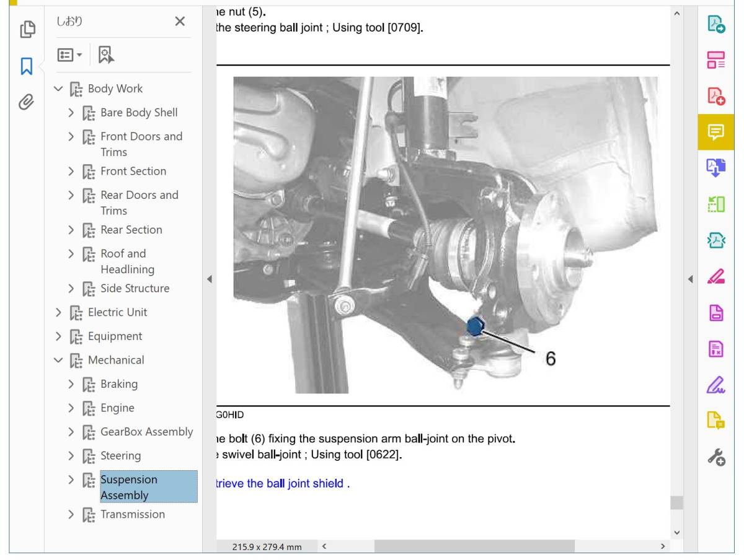The width and height of the screenshot is (744, 560).
Task: Select highlighted Suspension Assembly bookmark
Action: pos(148,487)
